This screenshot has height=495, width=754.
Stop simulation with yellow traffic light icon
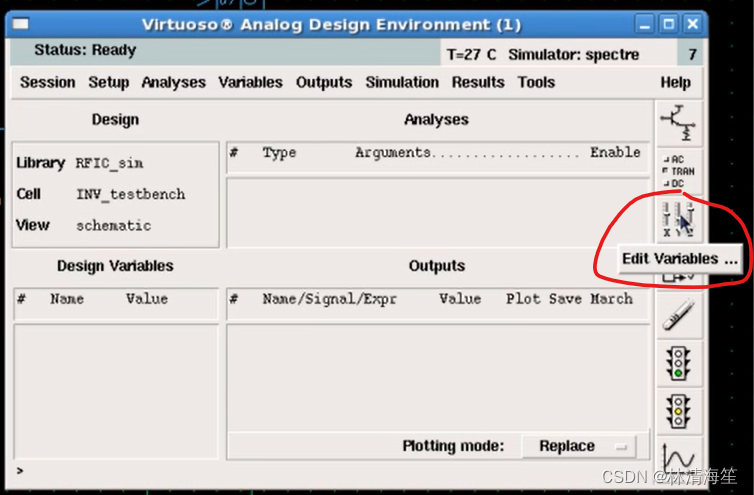[x=679, y=412]
